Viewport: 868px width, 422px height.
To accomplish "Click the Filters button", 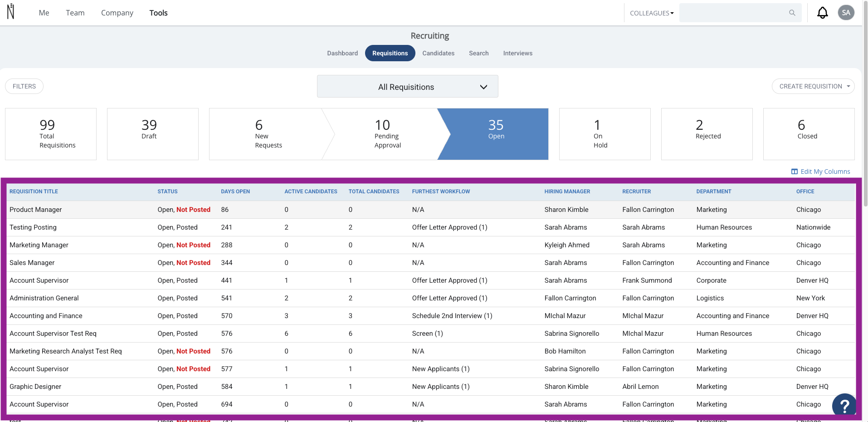I will 24,86.
